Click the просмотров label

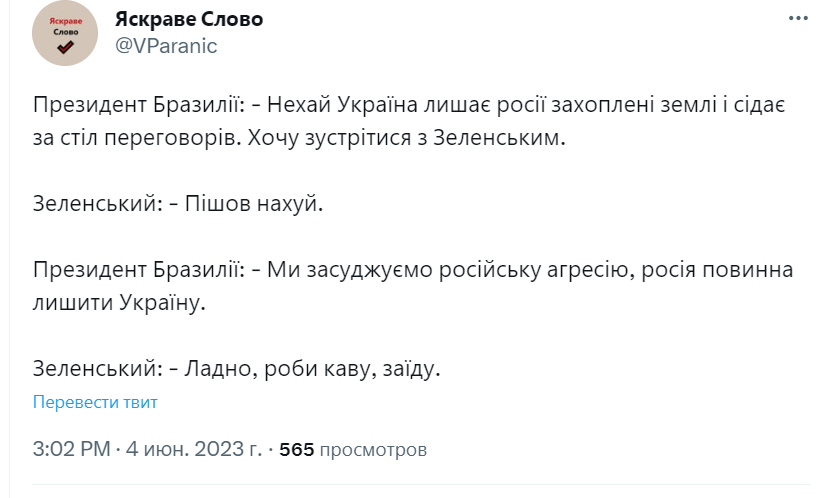[x=373, y=450]
